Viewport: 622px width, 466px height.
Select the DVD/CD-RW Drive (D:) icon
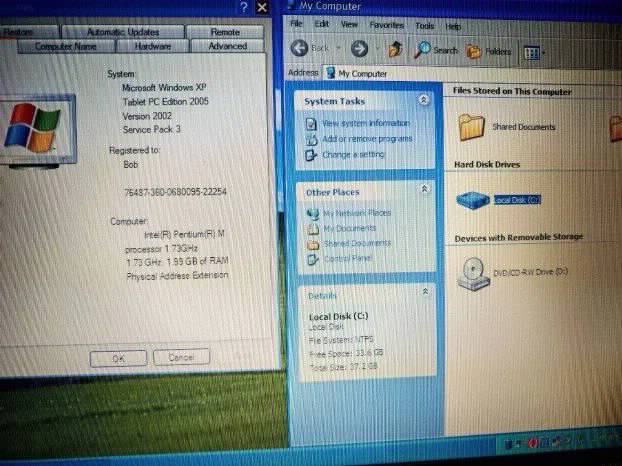click(x=473, y=274)
